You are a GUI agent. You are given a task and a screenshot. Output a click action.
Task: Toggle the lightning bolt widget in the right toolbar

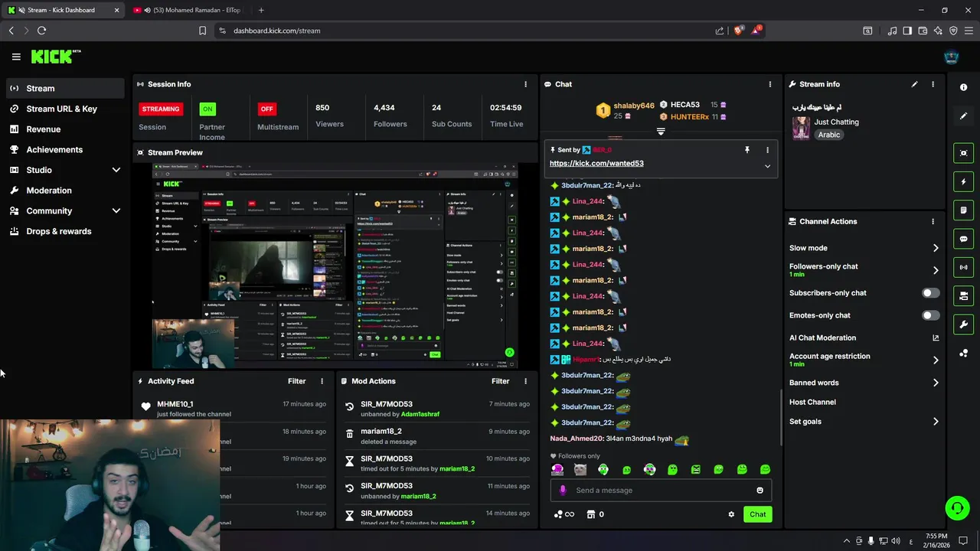pyautogui.click(x=963, y=181)
